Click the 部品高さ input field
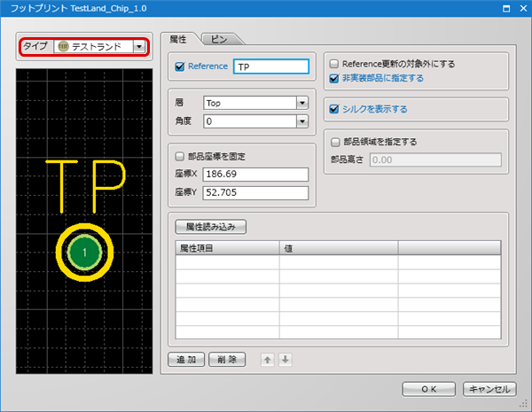The height and width of the screenshot is (412, 532). pos(435,159)
